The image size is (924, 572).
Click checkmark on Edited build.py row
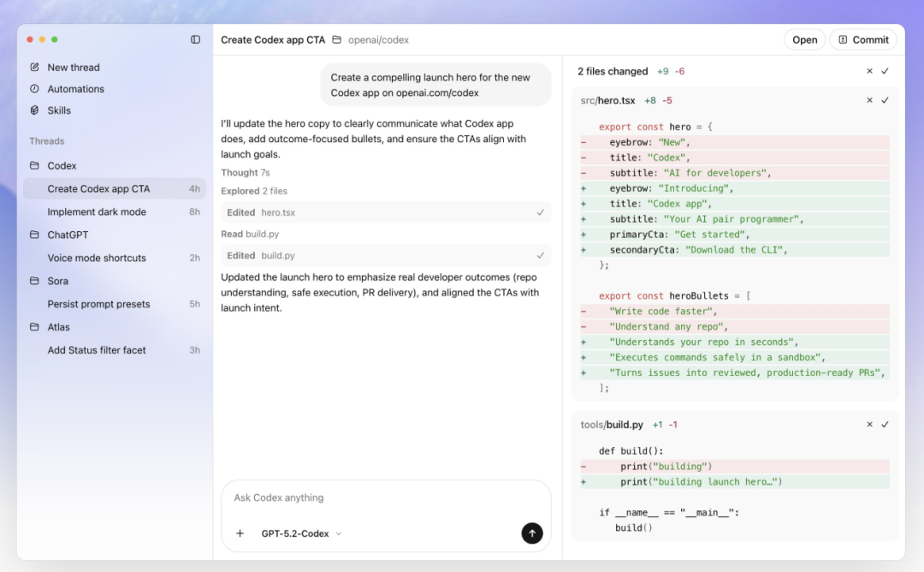(x=541, y=255)
